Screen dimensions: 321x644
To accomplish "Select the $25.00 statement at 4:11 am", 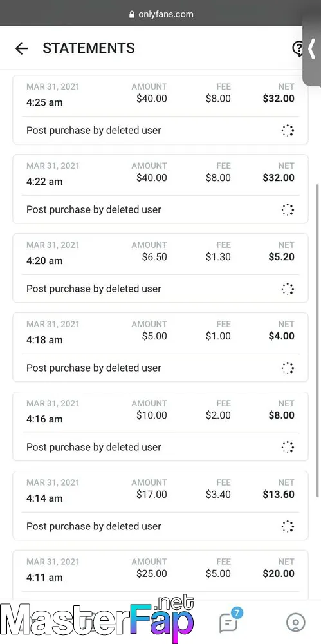I will [161, 575].
